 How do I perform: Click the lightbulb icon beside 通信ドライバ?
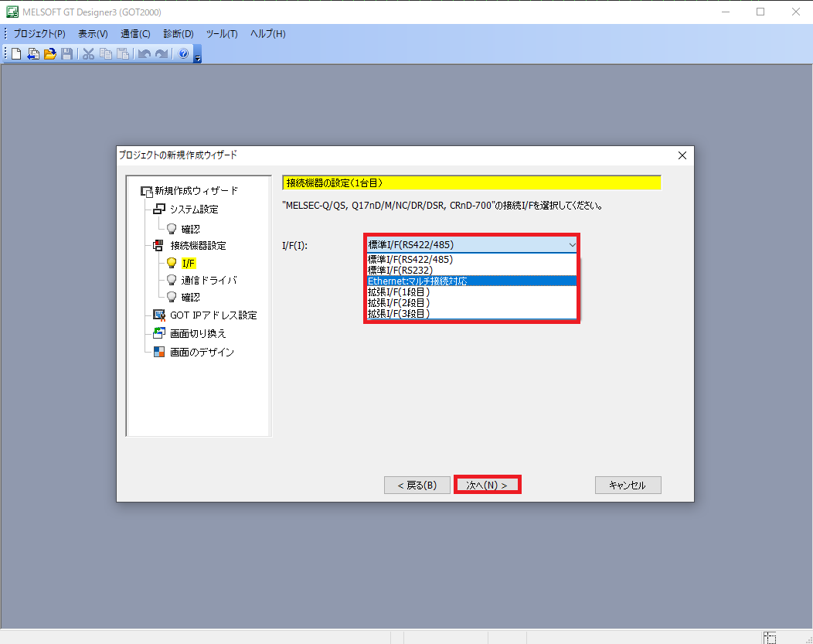pyautogui.click(x=172, y=281)
